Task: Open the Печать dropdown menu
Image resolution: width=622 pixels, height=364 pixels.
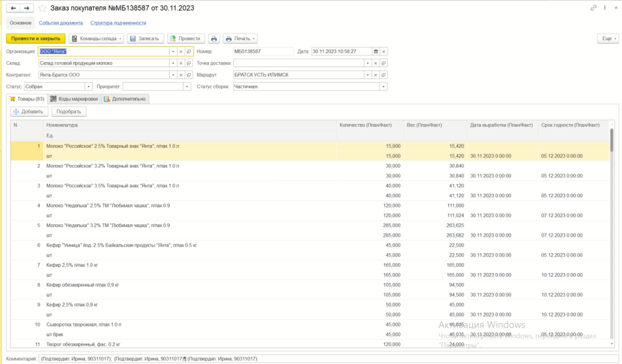Action: pos(240,38)
